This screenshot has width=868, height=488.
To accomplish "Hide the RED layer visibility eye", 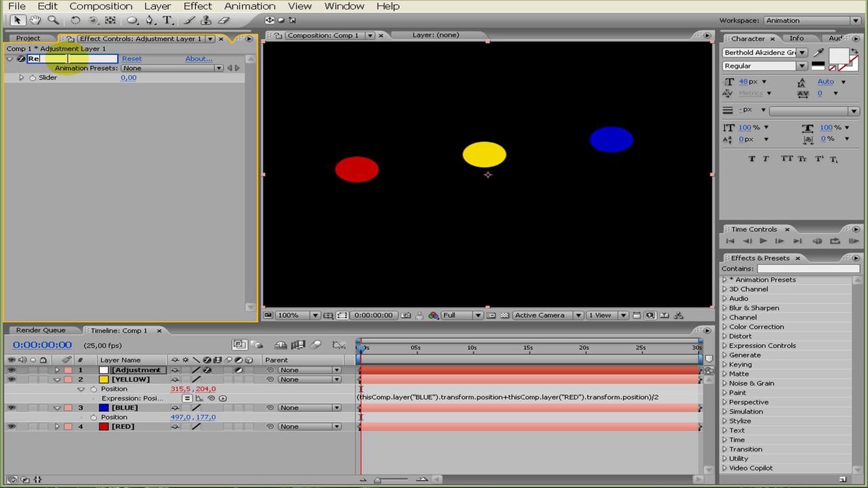I will click(11, 426).
